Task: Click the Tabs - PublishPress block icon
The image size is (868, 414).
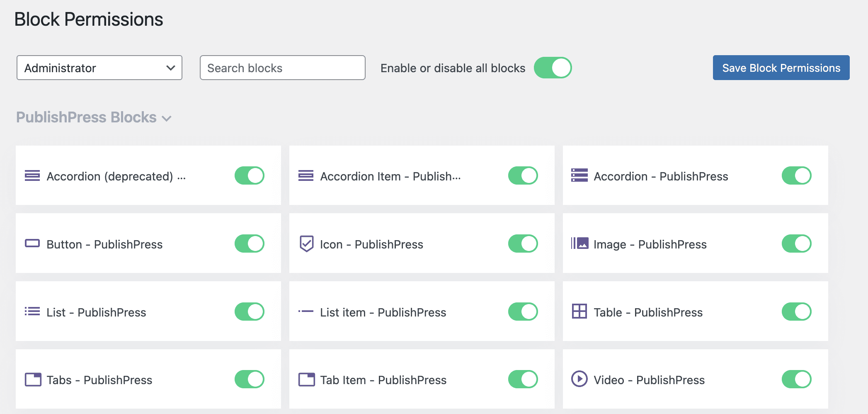Action: [x=33, y=379]
